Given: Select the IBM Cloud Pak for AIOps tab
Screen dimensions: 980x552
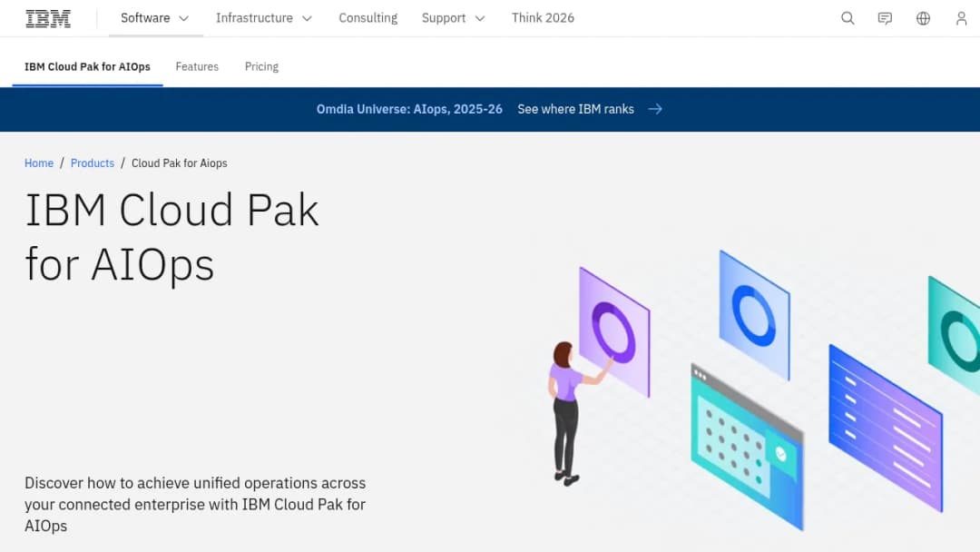Looking at the screenshot, I should point(87,67).
